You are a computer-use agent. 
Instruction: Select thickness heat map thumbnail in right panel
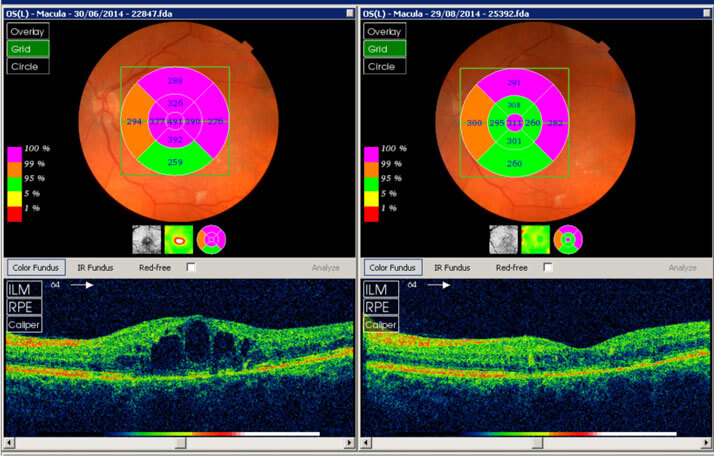(535, 240)
